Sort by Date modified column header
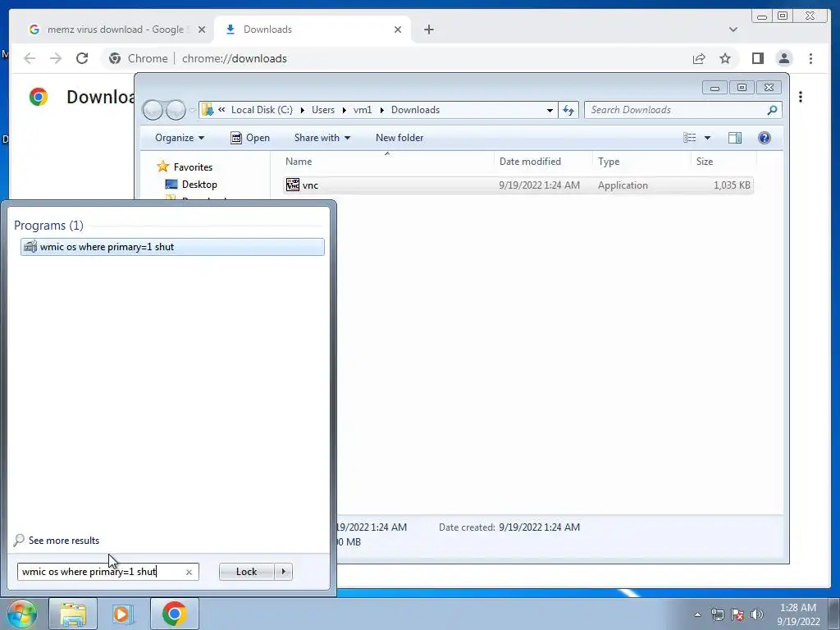This screenshot has height=630, width=840. coord(543,162)
